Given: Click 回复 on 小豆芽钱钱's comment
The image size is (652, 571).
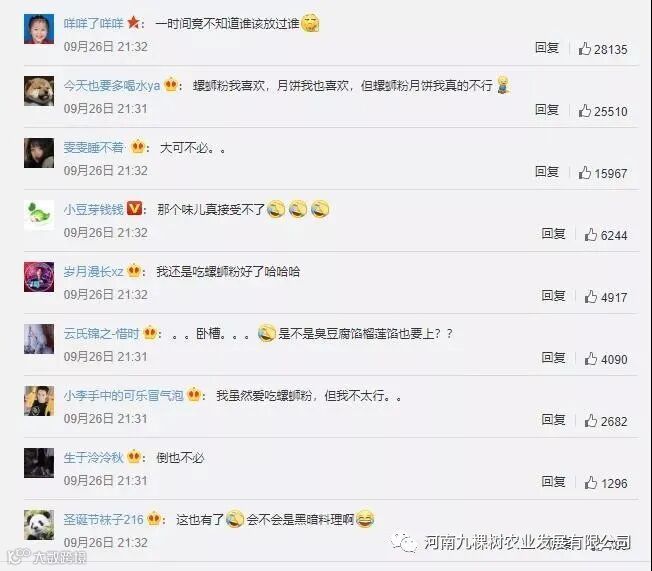Looking at the screenshot, I should pos(553,234).
